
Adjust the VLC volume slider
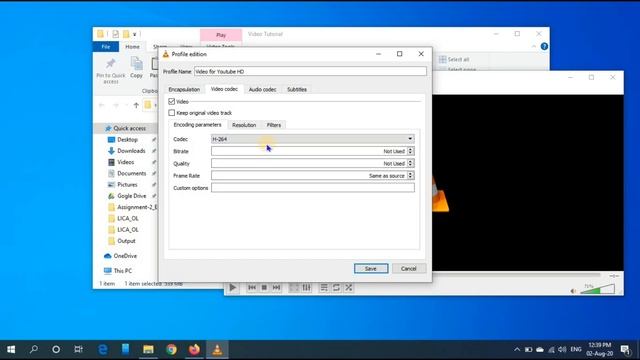(598, 289)
